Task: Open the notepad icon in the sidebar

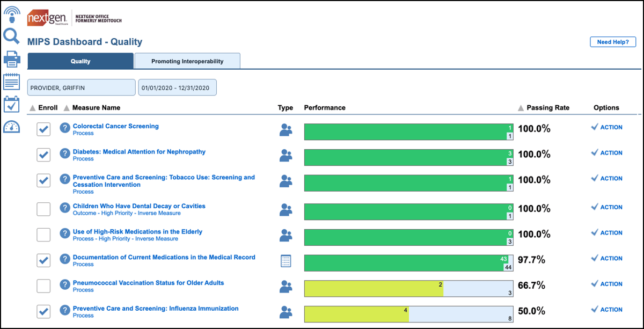Action: pyautogui.click(x=11, y=82)
